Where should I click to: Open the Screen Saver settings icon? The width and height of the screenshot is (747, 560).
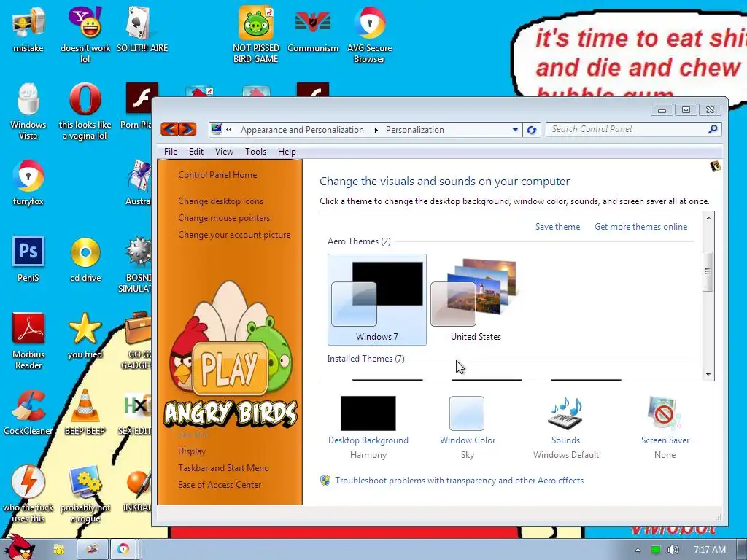[x=665, y=413]
